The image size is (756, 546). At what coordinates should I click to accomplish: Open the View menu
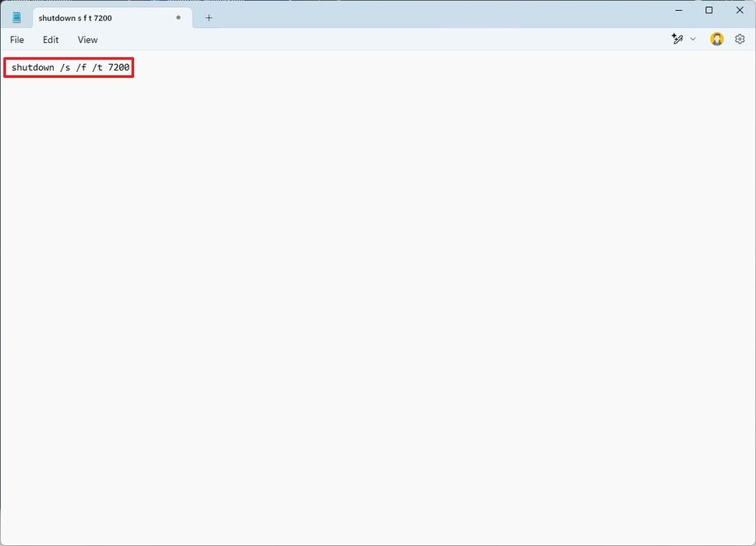click(x=87, y=39)
